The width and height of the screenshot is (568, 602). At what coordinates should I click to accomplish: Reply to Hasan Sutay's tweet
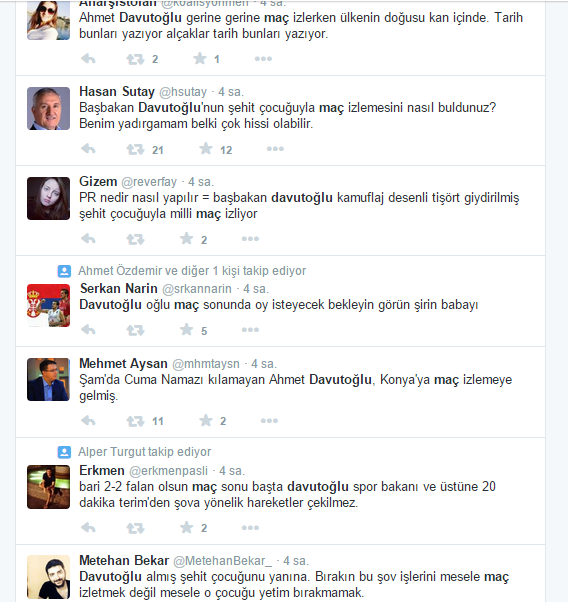click(x=88, y=149)
